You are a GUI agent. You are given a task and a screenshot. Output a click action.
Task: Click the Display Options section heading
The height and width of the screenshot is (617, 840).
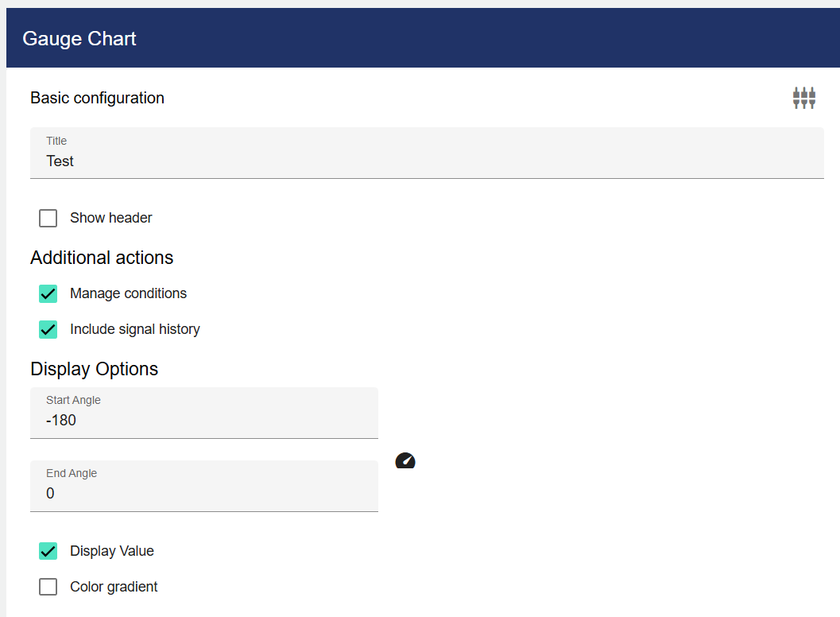tap(94, 369)
